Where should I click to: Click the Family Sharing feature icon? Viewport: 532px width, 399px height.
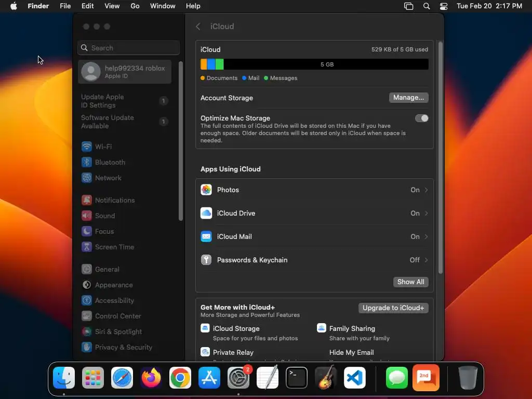point(321,328)
